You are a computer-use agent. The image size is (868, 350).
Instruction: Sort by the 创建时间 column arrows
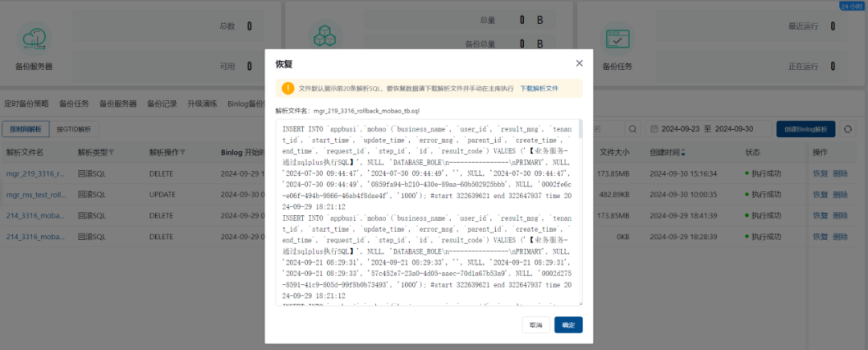(684, 153)
